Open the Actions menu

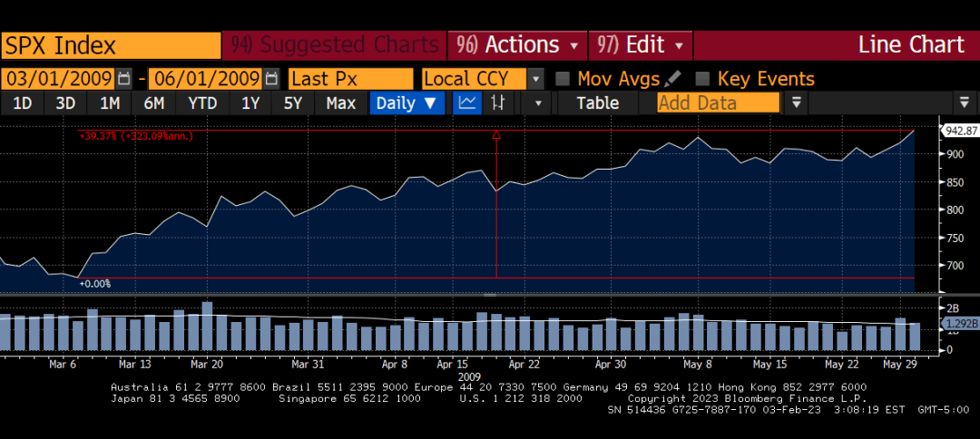pos(520,44)
